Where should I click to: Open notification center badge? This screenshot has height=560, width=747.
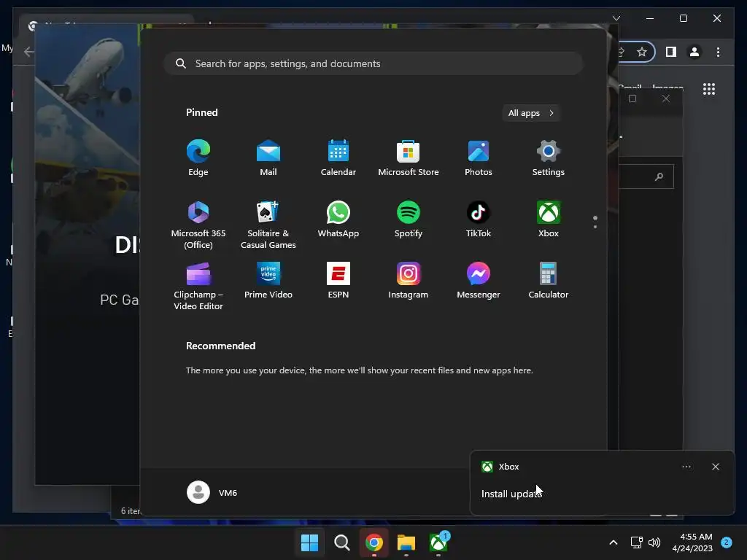727,542
